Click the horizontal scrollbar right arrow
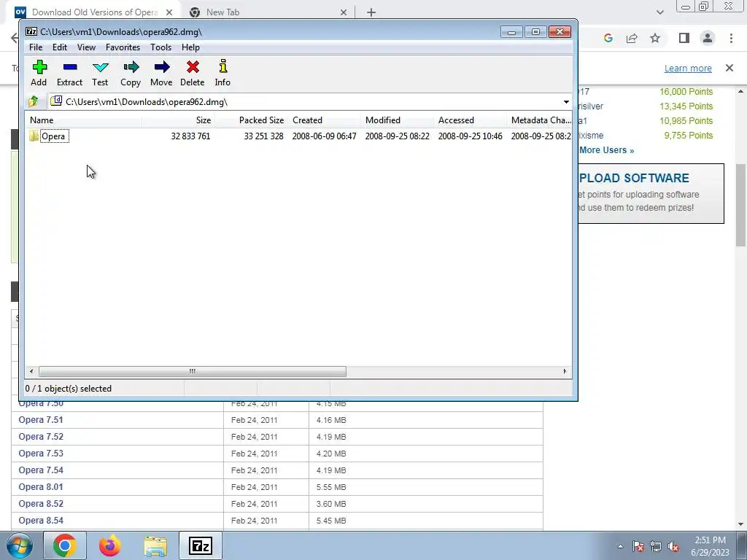This screenshot has height=560, width=747. [565, 371]
